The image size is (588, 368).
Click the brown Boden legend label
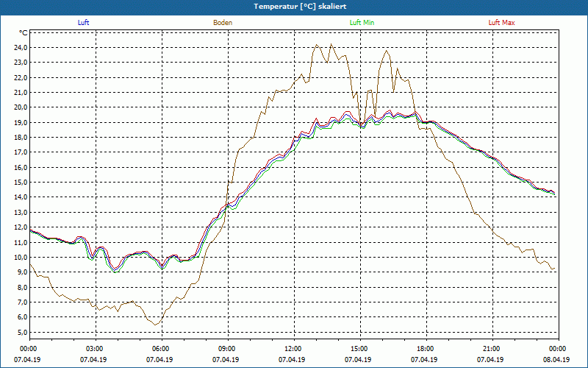[x=223, y=23]
